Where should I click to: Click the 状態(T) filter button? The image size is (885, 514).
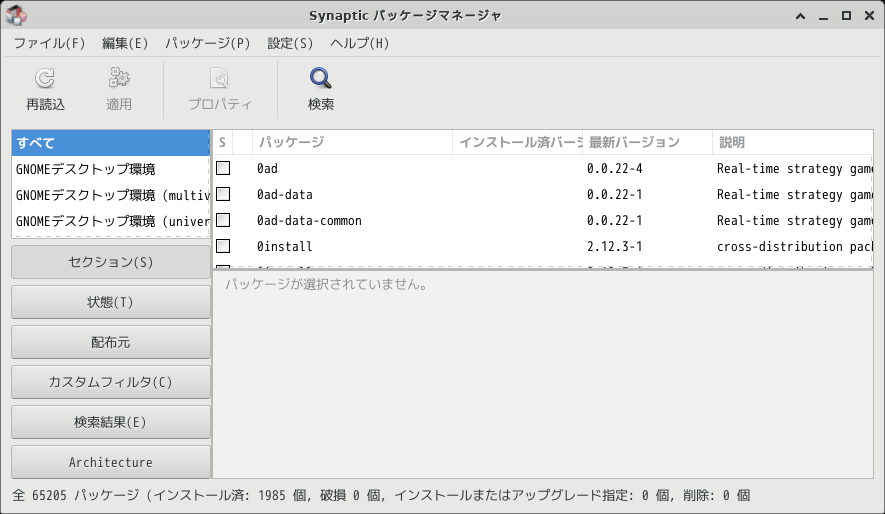[x=111, y=302]
